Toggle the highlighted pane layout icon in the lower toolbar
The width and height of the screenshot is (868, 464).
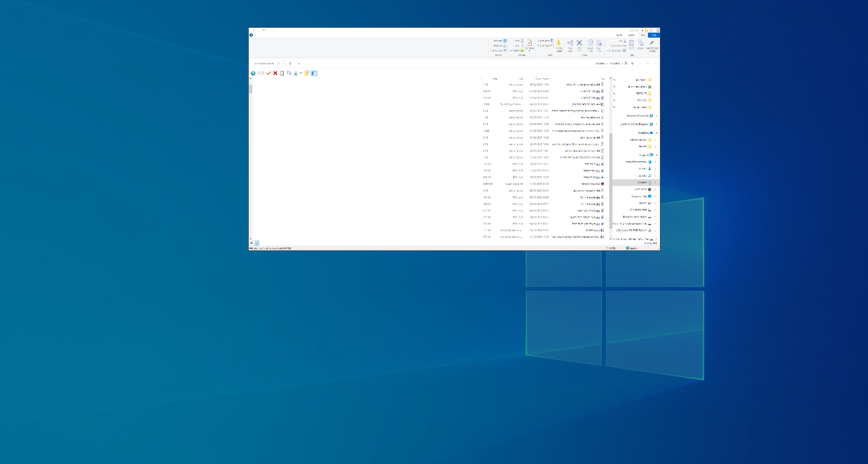314,73
